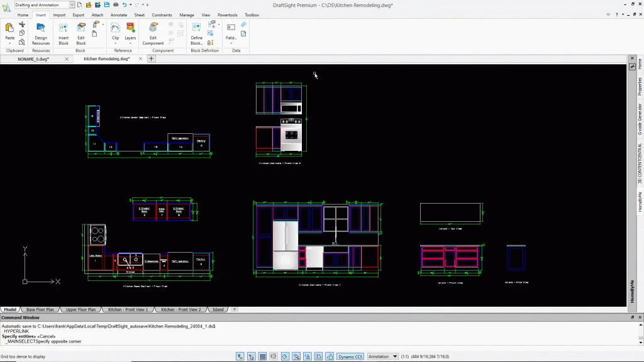The width and height of the screenshot is (644, 362).
Task: Toggle the Grid display in status bar
Action: click(x=263, y=356)
